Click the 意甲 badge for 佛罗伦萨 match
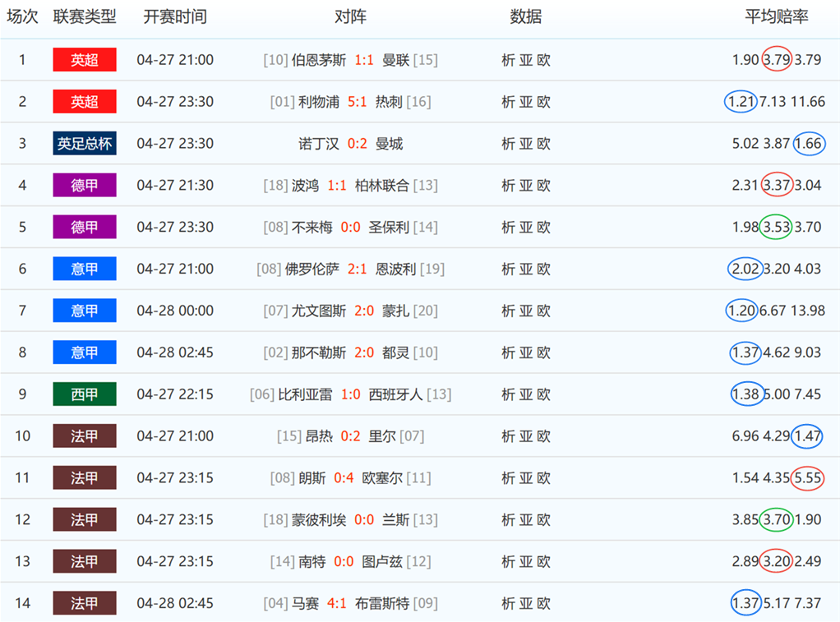The height and width of the screenshot is (622, 840). pos(85,269)
